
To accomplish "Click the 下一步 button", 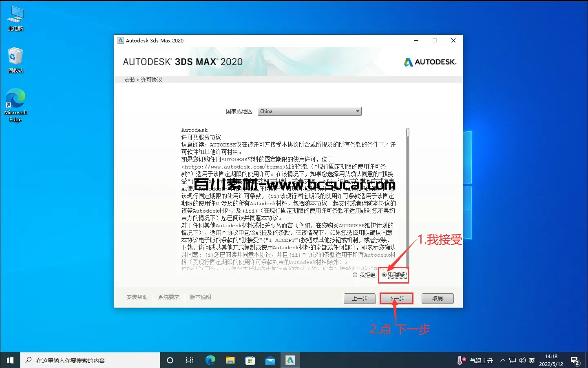I will point(396,299).
